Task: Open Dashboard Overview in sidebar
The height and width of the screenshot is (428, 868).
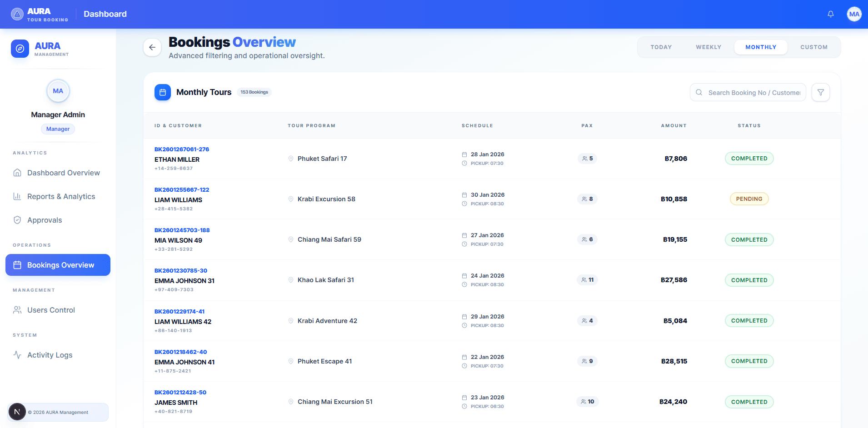Action: point(63,173)
